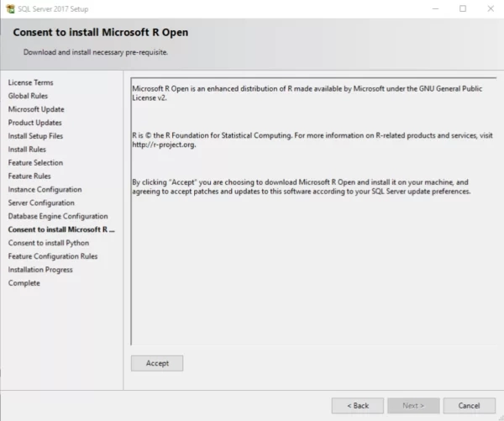The width and height of the screenshot is (504, 421).
Task: Select the Instance Configuration step
Action: tap(45, 190)
